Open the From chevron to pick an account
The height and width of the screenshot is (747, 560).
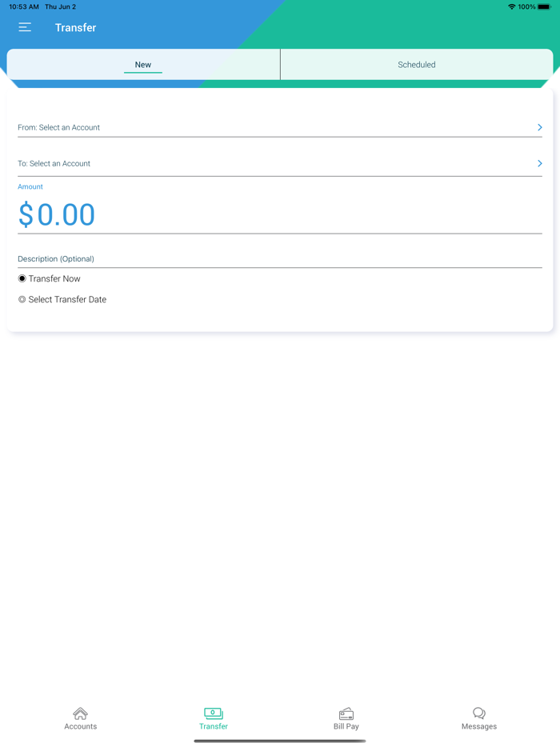pos(539,127)
